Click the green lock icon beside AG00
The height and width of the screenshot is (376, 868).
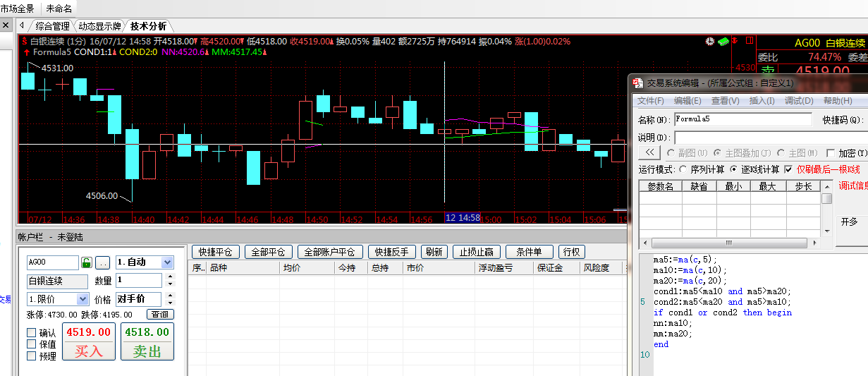coord(87,263)
